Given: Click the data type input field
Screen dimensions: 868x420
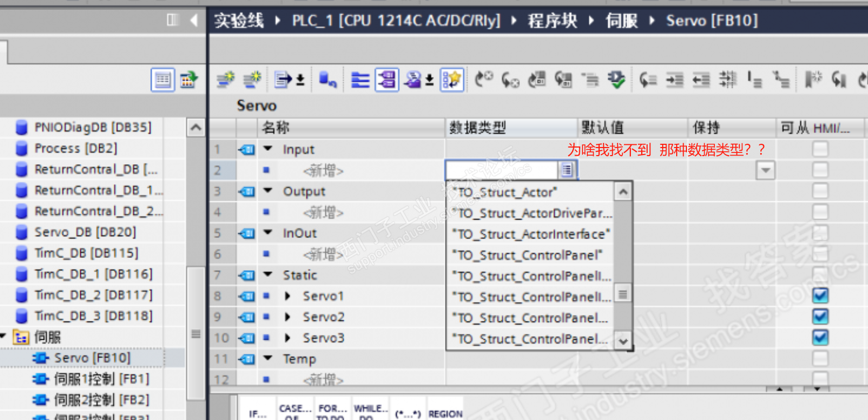Looking at the screenshot, I should click(502, 170).
